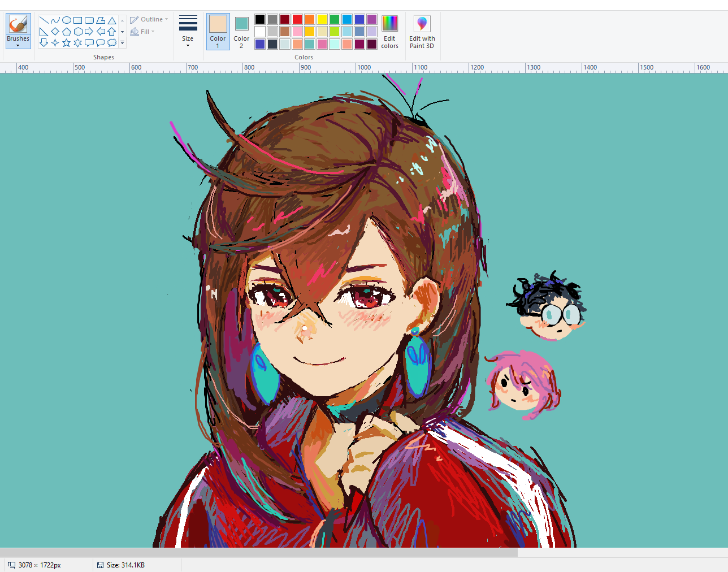Viewport: 728px width, 572px height.
Task: Open the Edit colors dialog
Action: click(x=389, y=32)
